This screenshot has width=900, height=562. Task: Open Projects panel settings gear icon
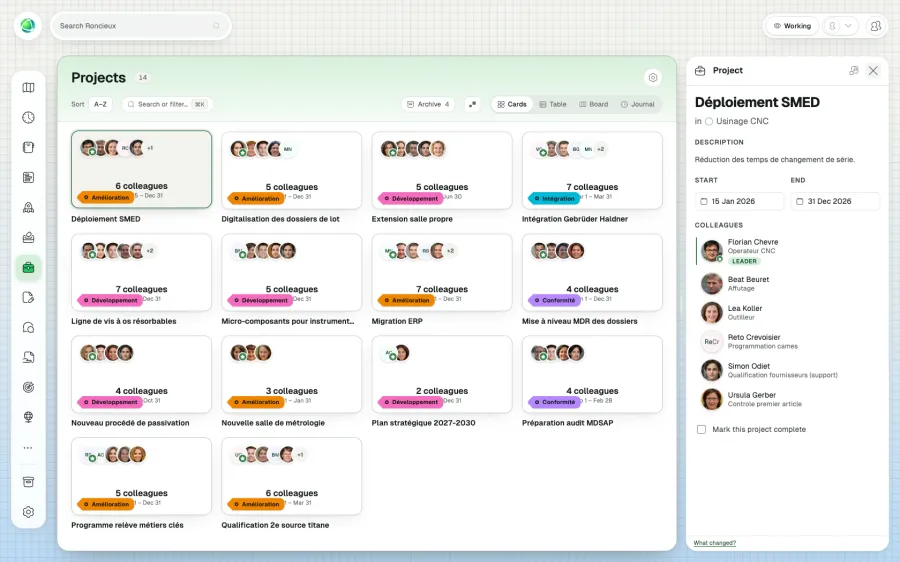click(653, 77)
